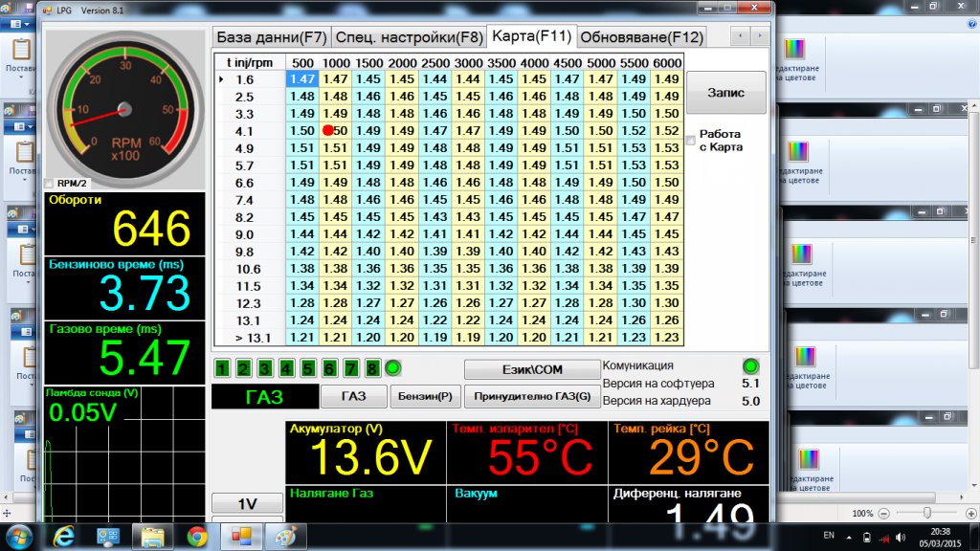The width and height of the screenshot is (980, 551).
Task: Click injector 1 green indicator
Action: click(222, 368)
